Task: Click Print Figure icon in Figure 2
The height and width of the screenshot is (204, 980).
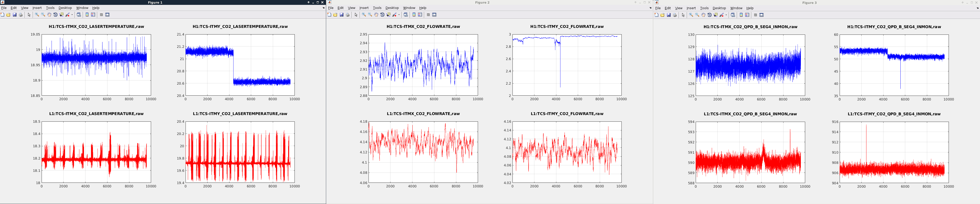Action: (347, 15)
